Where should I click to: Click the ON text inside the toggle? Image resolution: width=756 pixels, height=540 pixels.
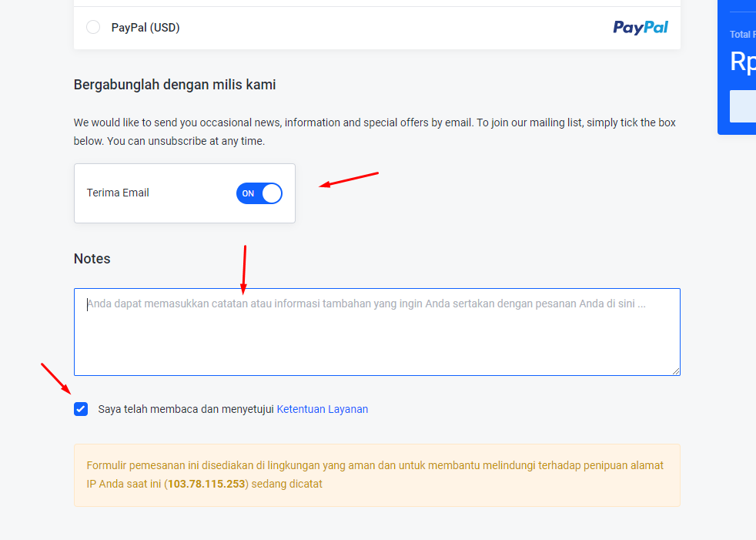pos(248,193)
